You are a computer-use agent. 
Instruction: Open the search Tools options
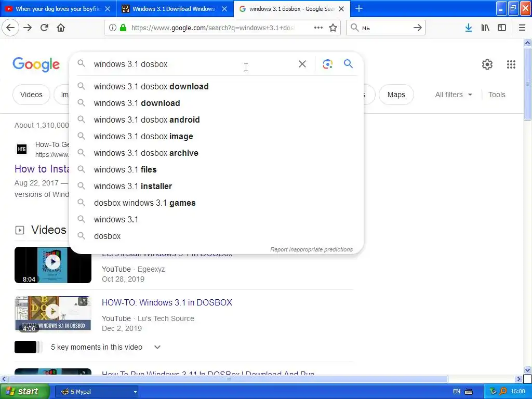[496, 95]
